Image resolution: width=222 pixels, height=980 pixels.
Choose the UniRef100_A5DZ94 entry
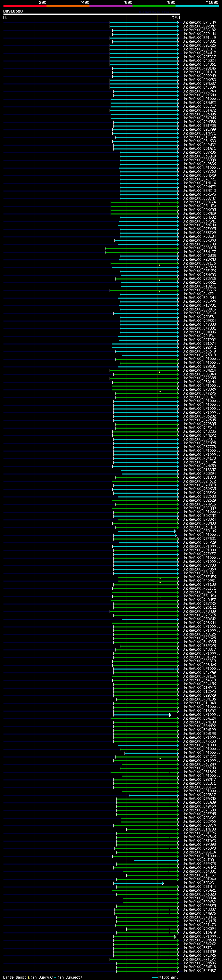point(199,473)
